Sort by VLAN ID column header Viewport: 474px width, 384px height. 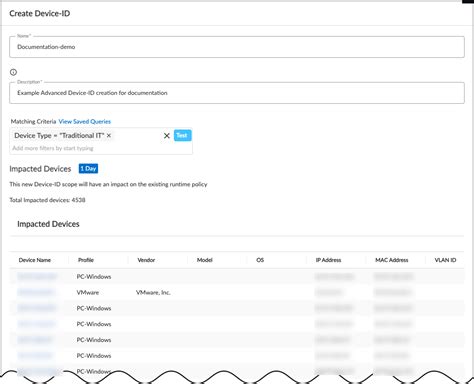[x=445, y=260]
